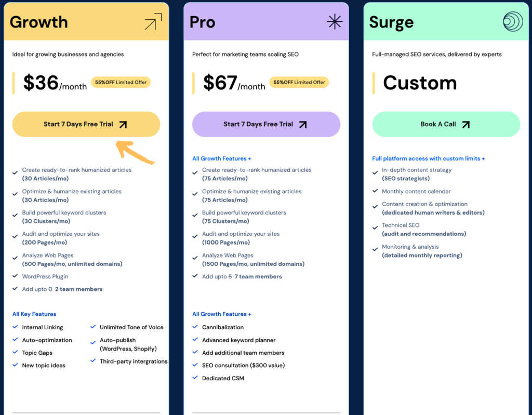Click the arrow icon on the Book A Call button
Viewport: 532px width, 415px height.
[466, 125]
